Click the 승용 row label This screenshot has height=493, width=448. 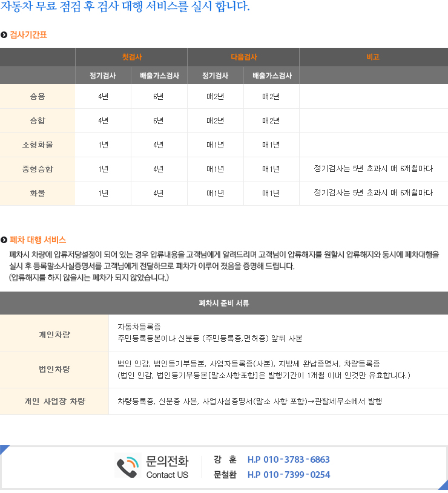[x=38, y=97]
